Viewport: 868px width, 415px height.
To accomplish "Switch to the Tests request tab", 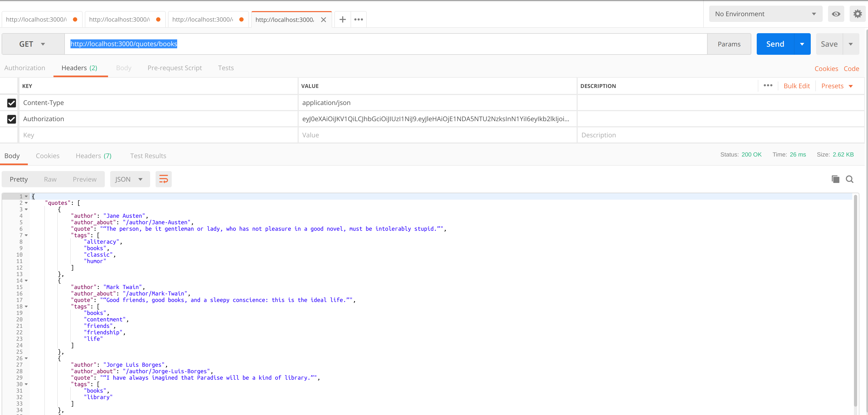I will (226, 68).
